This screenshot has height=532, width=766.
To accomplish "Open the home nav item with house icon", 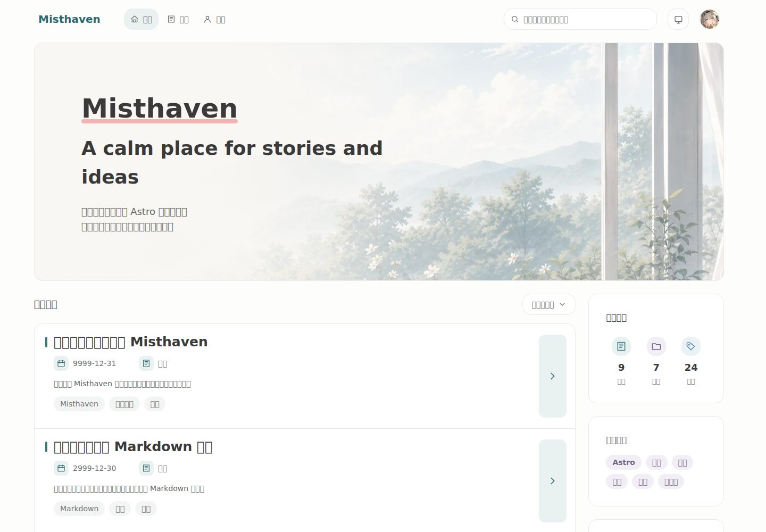I will tap(141, 19).
